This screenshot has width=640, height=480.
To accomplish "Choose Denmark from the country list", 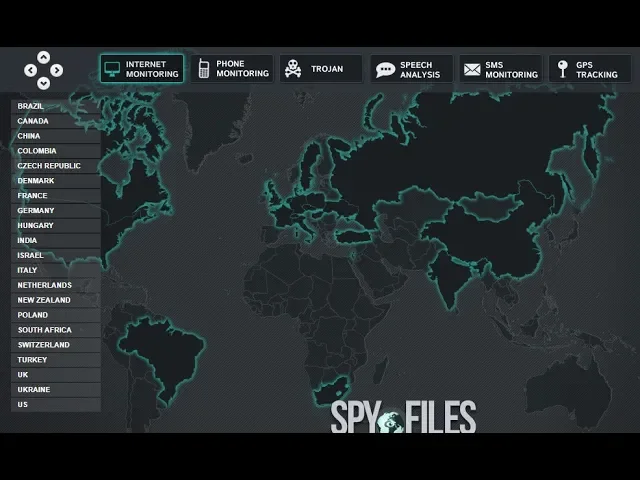I will pyautogui.click(x=56, y=181).
